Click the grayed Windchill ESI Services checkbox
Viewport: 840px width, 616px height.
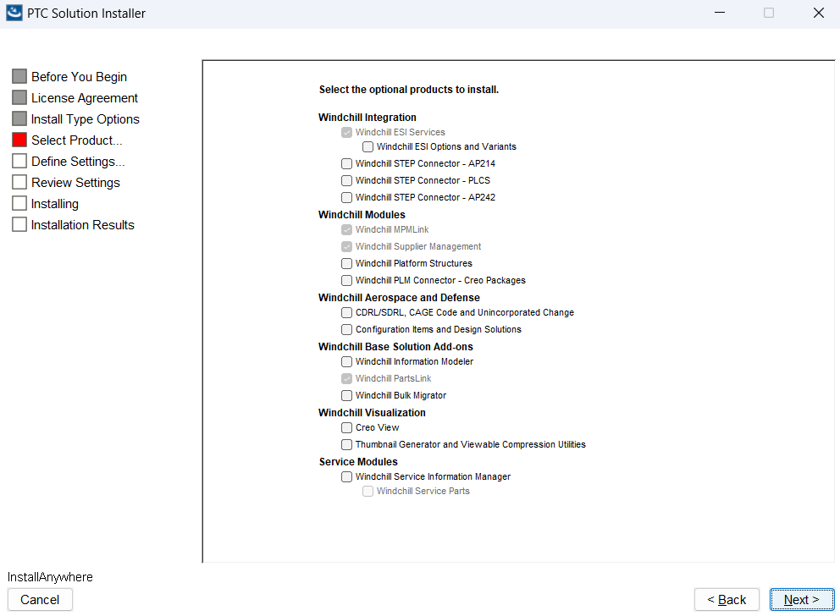(x=346, y=132)
